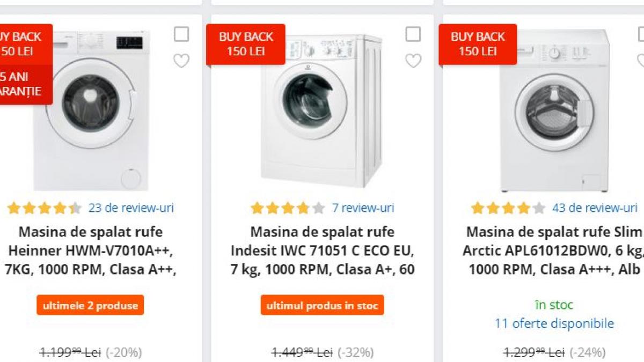This screenshot has height=362, width=644.
Task: Open the Masina de spalat Heinner HWM-V7010A++ title
Action: [90, 250]
